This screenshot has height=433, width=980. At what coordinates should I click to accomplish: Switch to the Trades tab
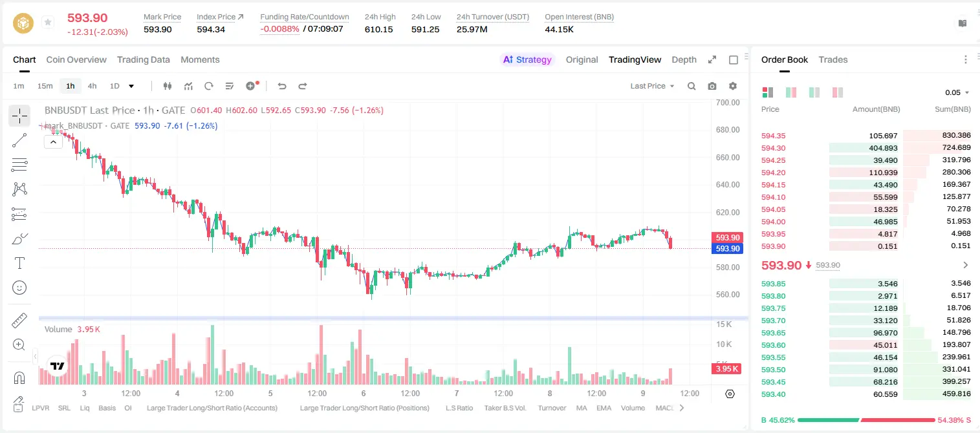pos(833,59)
